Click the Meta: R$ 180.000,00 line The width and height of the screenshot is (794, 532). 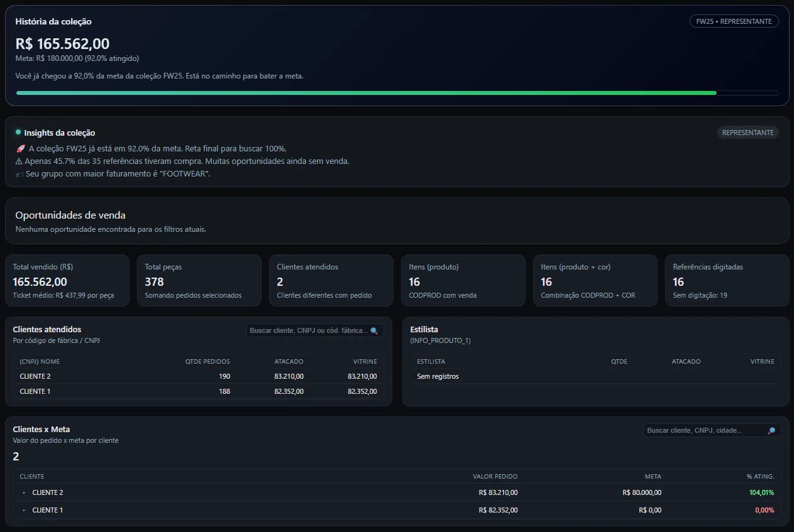[x=77, y=58]
